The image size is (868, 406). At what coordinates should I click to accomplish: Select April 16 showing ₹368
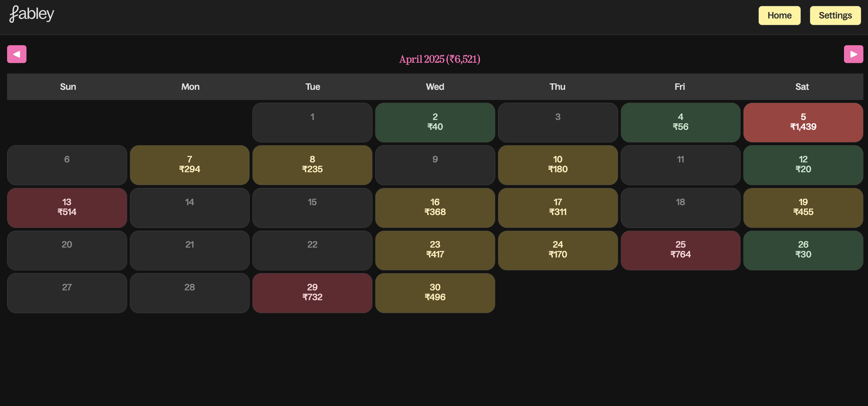[x=435, y=207]
